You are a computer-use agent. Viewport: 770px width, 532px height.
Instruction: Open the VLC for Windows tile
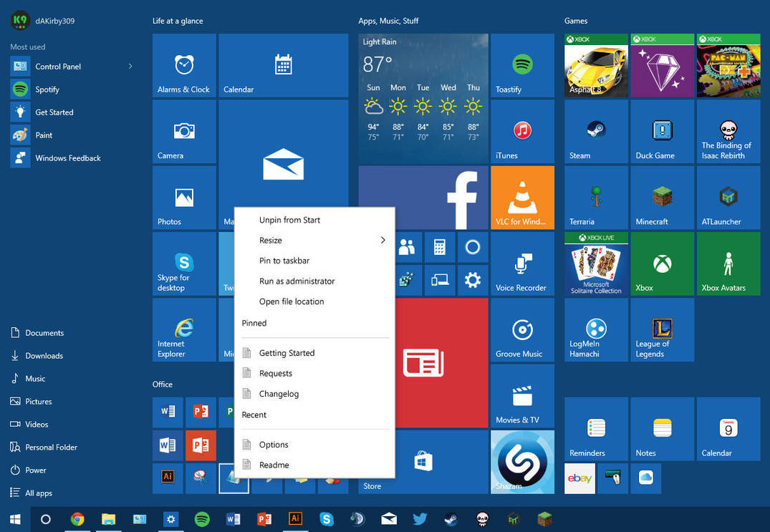522,198
